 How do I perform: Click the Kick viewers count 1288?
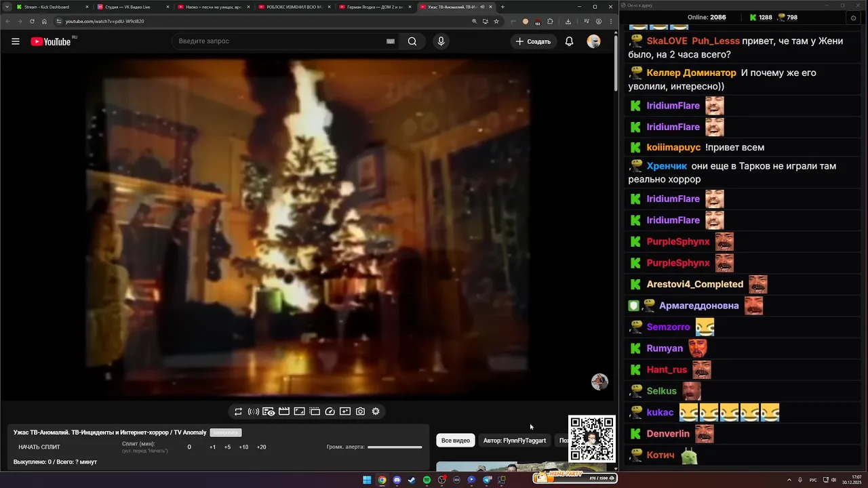760,18
